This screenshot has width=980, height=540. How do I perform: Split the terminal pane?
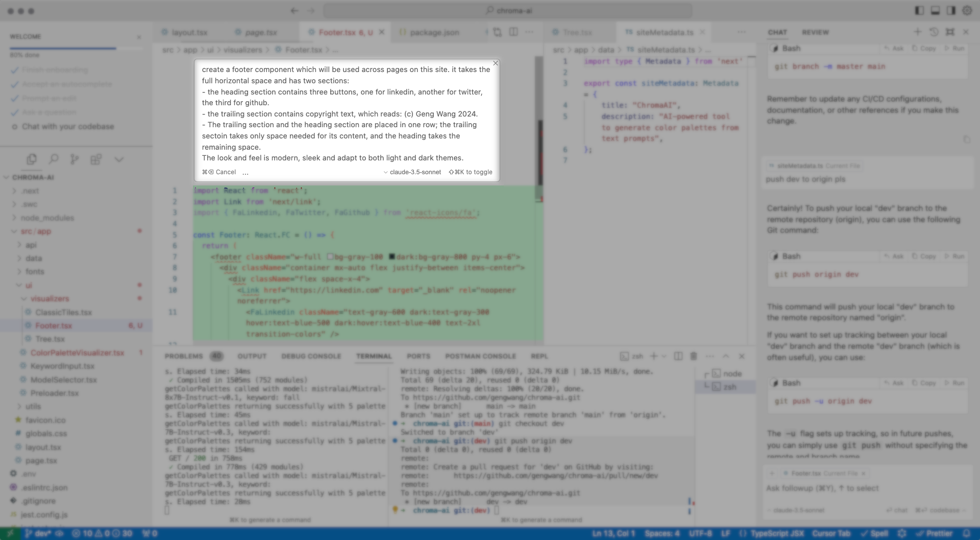(x=678, y=356)
